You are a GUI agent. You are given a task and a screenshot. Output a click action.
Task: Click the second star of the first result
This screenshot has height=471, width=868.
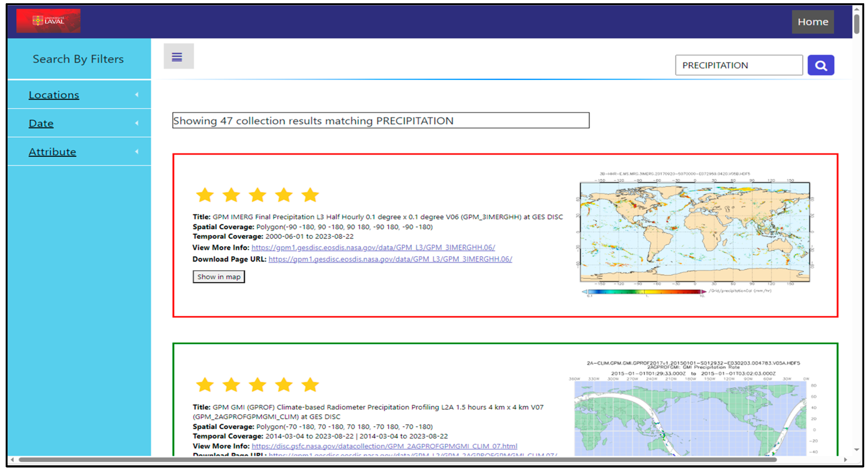[x=231, y=195]
